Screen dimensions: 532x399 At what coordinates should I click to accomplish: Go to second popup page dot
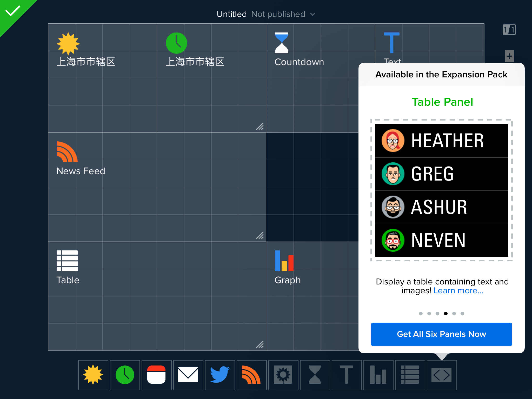coord(429,314)
